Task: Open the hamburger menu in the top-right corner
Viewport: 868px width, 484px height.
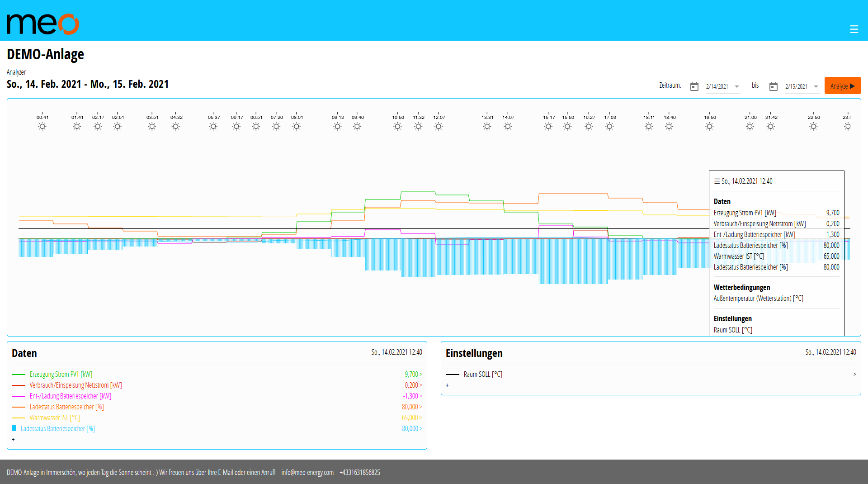Action: [854, 29]
